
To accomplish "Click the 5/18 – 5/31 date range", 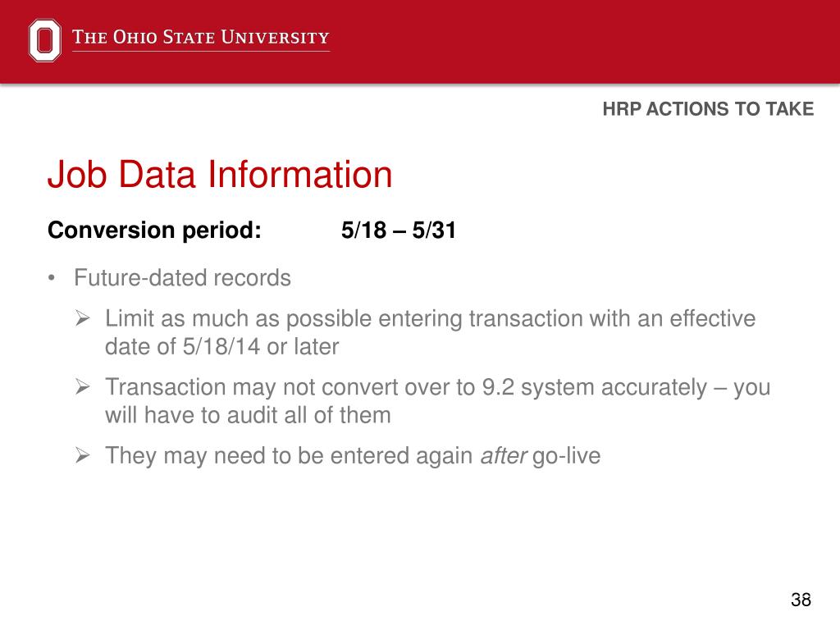I will click(398, 231).
